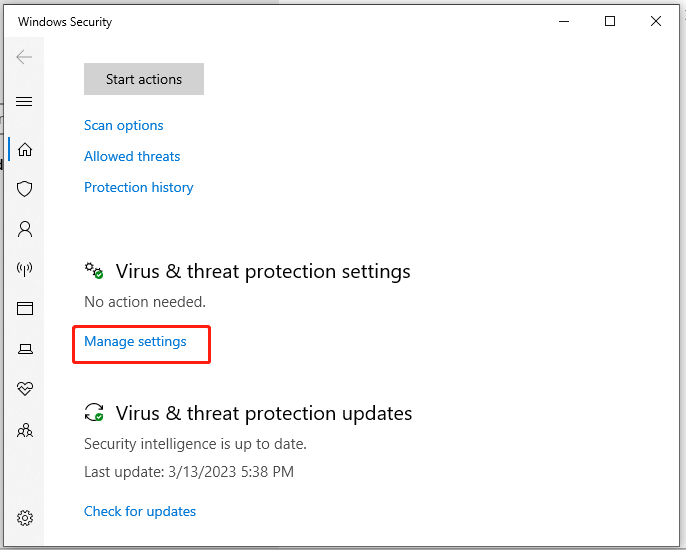Open Device security laptop icon
Screen dimensions: 686x550
[x=25, y=349]
